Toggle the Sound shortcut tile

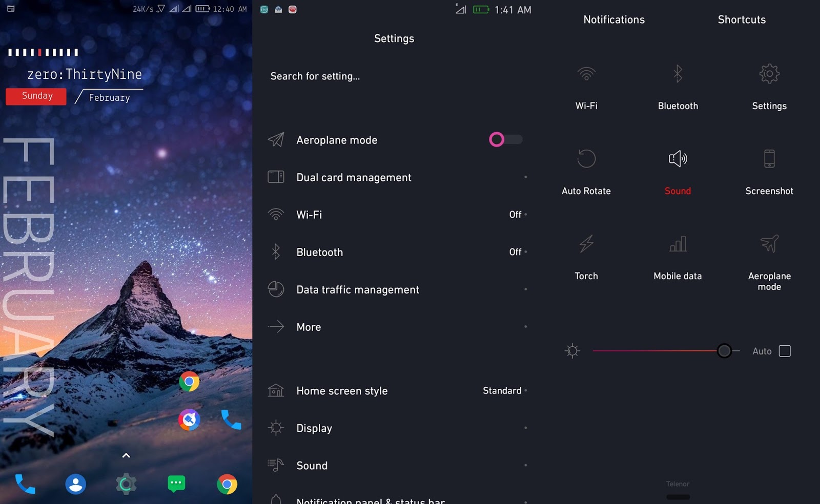pyautogui.click(x=678, y=172)
